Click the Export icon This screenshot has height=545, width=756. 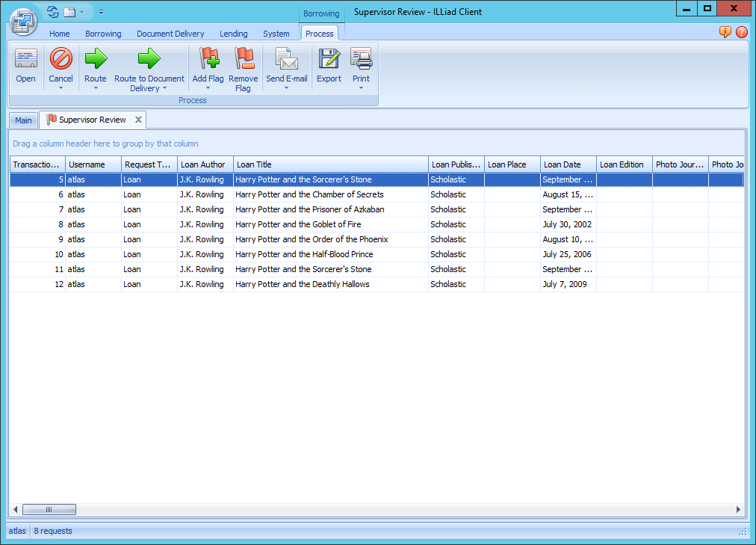[329, 60]
